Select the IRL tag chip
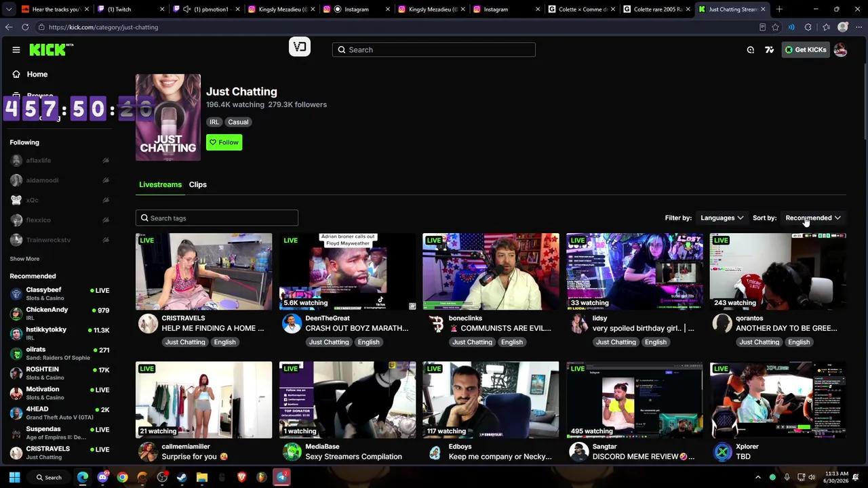Image resolution: width=868 pixels, height=488 pixels. point(214,122)
